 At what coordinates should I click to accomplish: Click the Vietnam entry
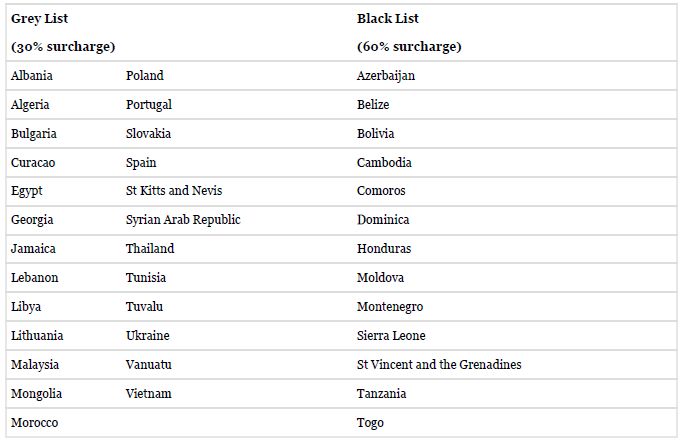tap(148, 393)
